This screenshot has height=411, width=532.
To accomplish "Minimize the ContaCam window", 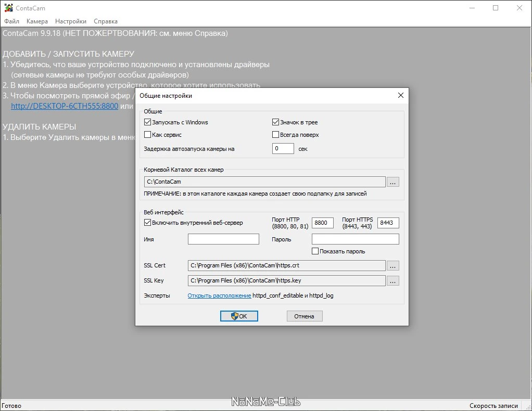I will (472, 8).
